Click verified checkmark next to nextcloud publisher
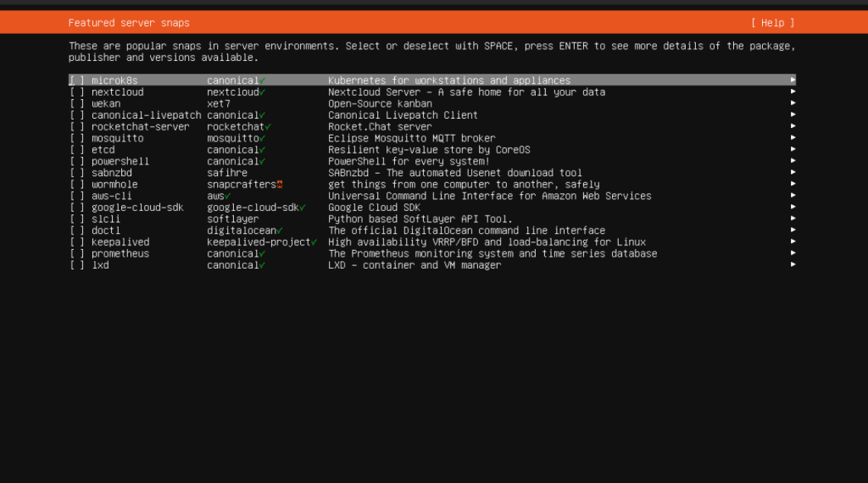Image resolution: width=868 pixels, height=483 pixels. point(263,92)
